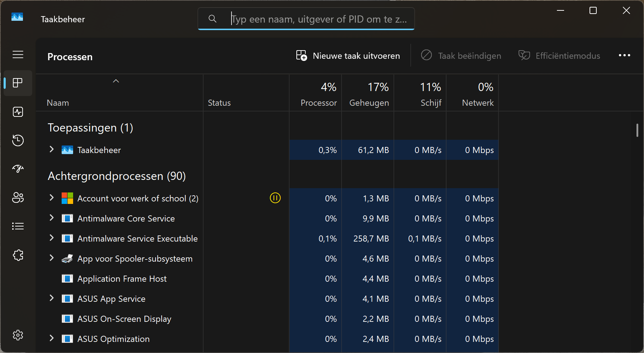
Task: Expand Antimalware Service Executable entry
Action: pyautogui.click(x=52, y=238)
